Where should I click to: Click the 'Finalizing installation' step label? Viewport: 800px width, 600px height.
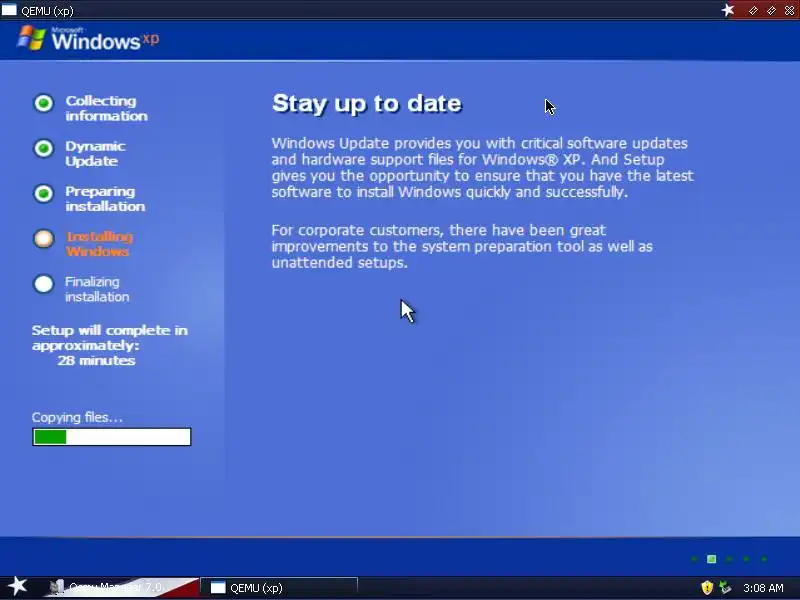pos(97,289)
